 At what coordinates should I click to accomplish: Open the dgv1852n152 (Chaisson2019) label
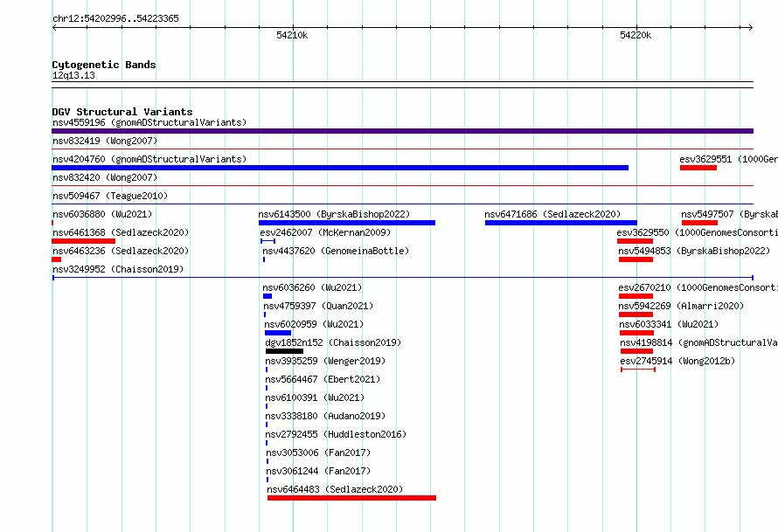tap(333, 342)
